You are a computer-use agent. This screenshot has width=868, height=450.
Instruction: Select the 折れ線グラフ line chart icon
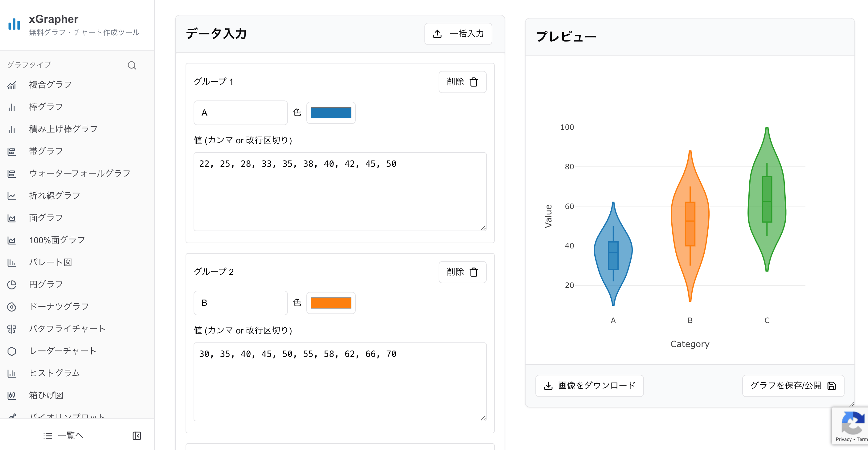click(x=12, y=196)
